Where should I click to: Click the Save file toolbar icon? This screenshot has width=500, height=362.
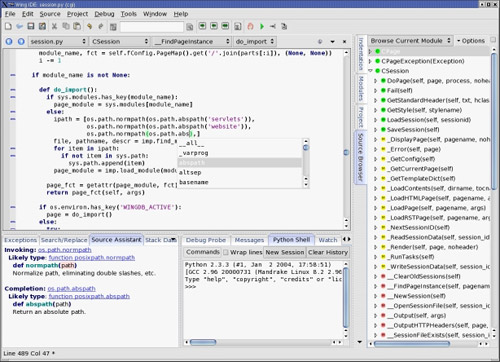point(31,26)
